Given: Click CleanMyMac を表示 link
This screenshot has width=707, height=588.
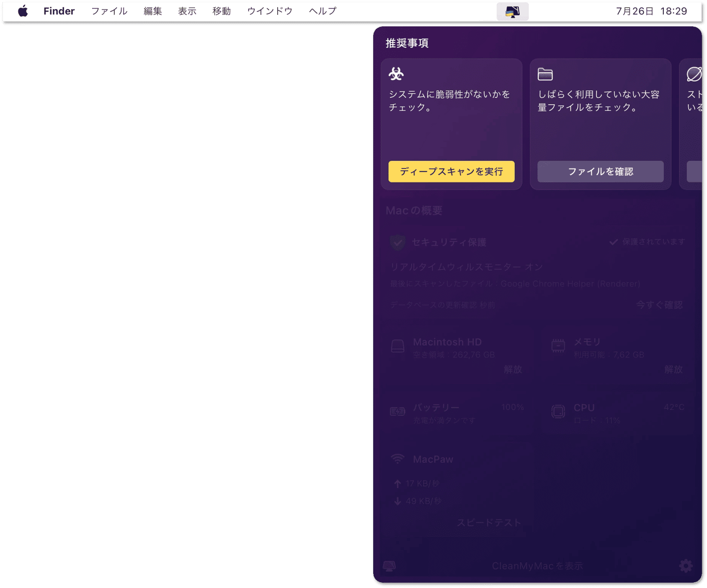Looking at the screenshot, I should (x=537, y=566).
